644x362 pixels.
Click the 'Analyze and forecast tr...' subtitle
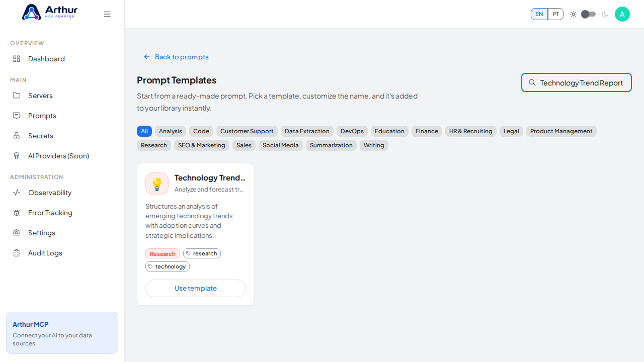[209, 190]
